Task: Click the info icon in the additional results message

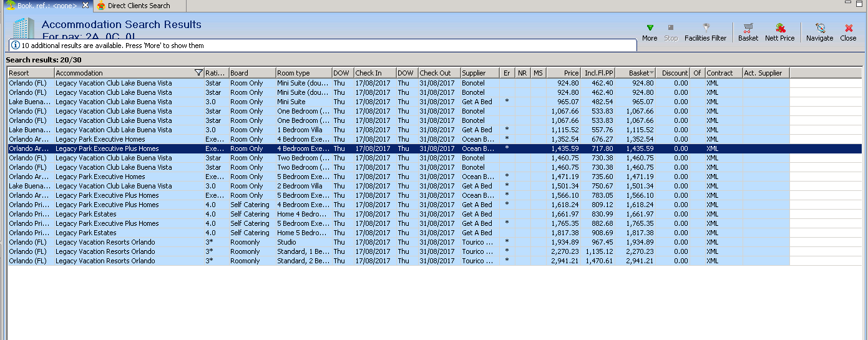Action: click(x=16, y=46)
